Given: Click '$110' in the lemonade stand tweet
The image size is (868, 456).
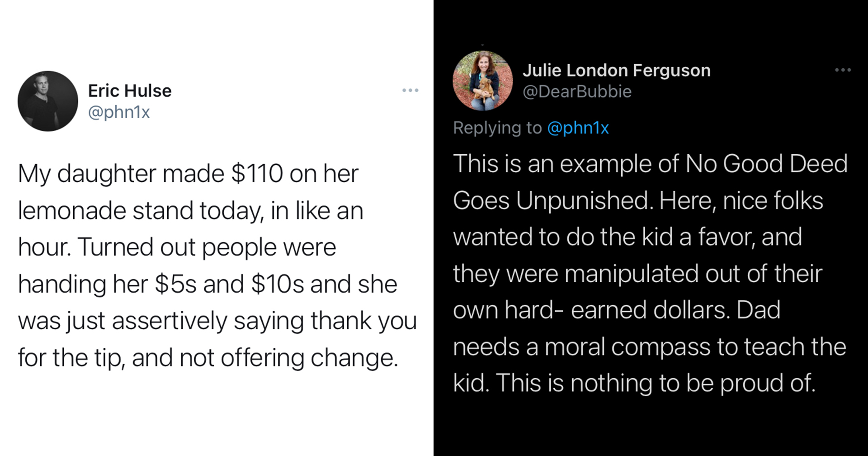Looking at the screenshot, I should [257, 174].
